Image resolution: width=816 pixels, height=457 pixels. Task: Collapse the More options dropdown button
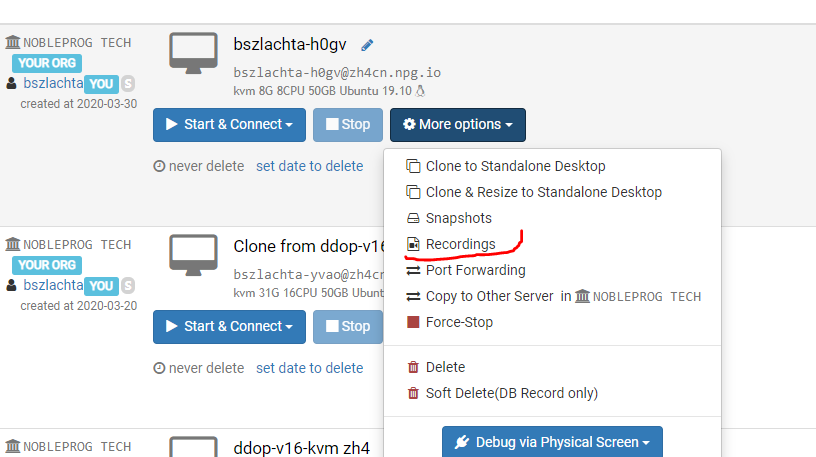(458, 125)
